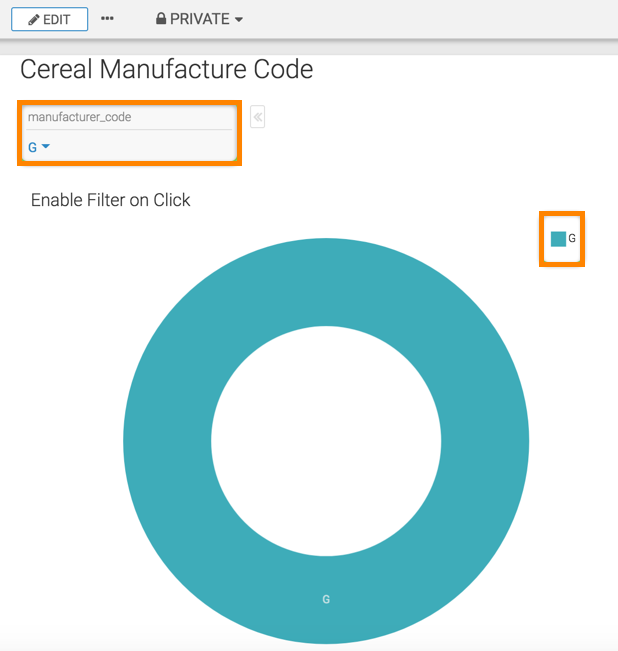Expand the PRIVATE visibility caret
This screenshot has height=651, width=618.
click(239, 20)
